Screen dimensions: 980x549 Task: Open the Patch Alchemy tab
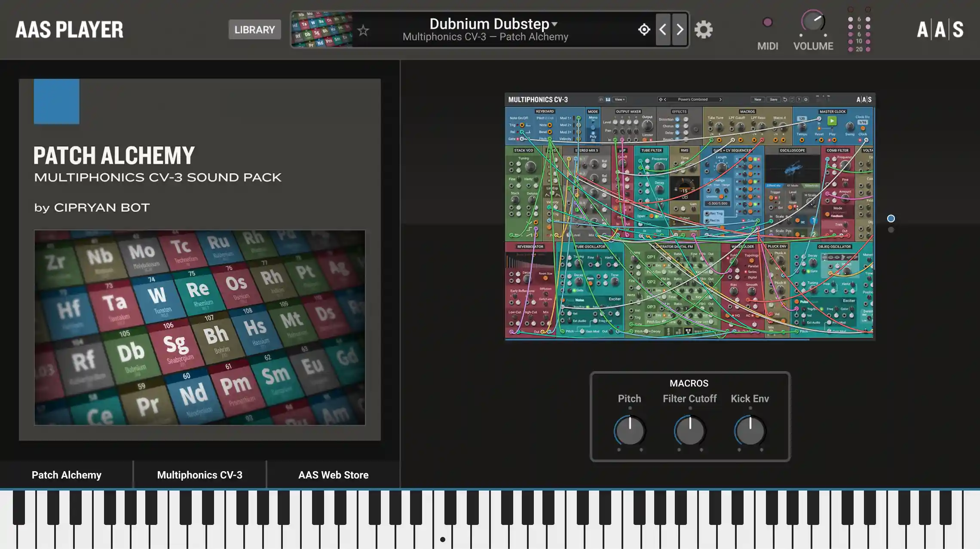67,475
